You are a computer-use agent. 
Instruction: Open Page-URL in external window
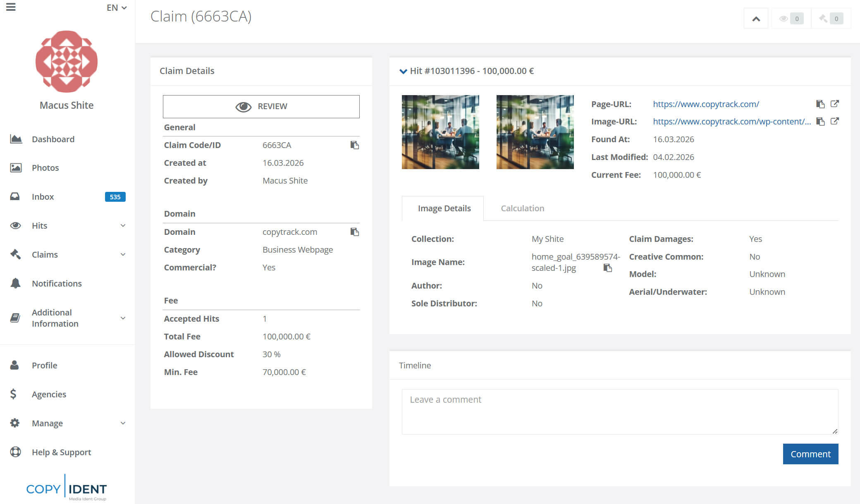click(x=834, y=104)
